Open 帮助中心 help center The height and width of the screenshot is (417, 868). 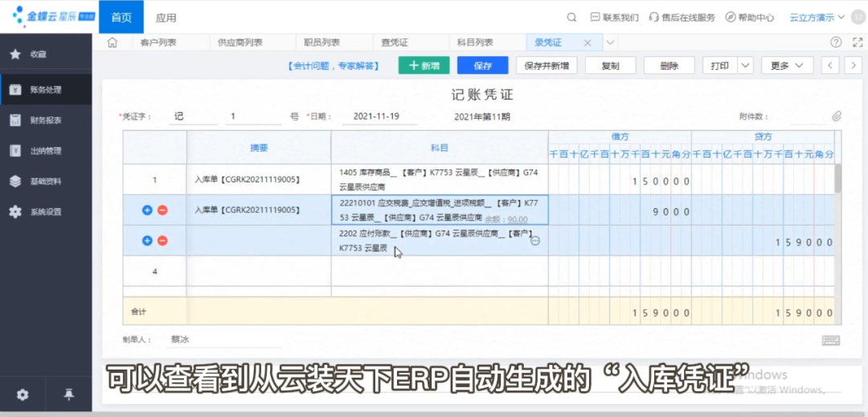[x=750, y=17]
